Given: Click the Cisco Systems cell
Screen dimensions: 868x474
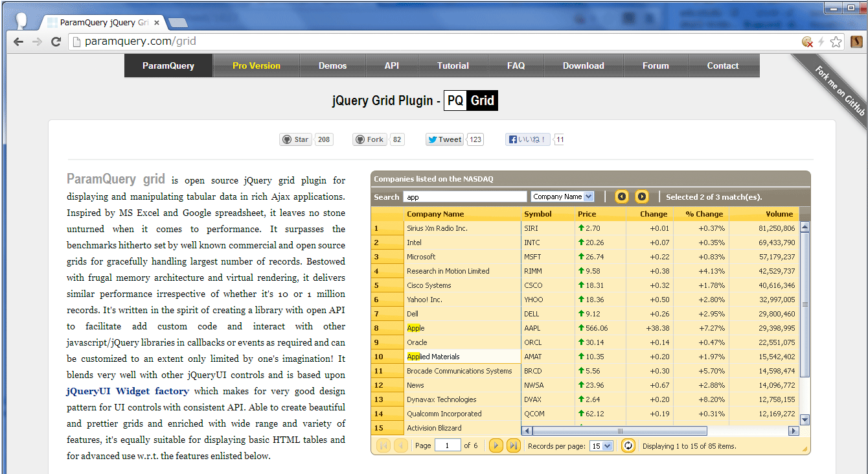Looking at the screenshot, I should [463, 285].
